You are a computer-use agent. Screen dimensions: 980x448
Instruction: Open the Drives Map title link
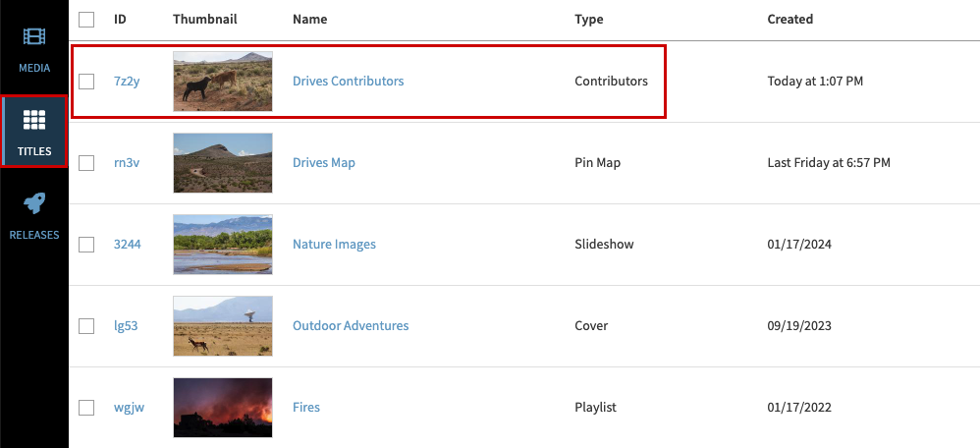point(324,163)
